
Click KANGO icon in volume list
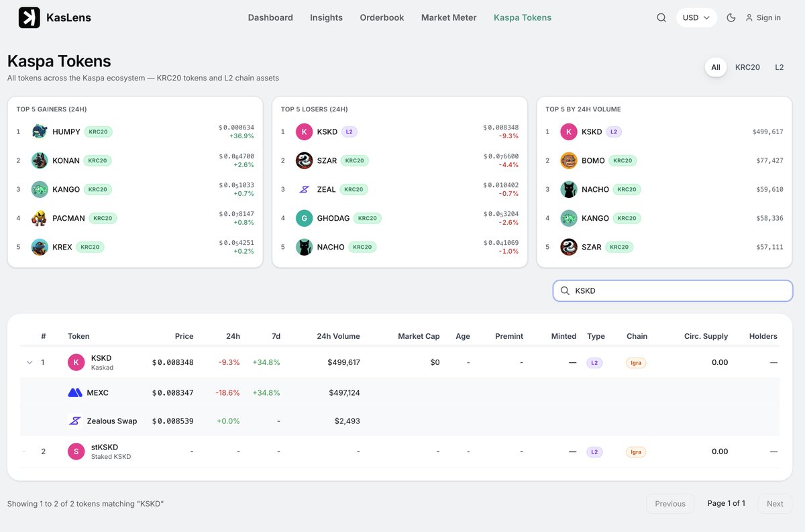click(x=569, y=218)
